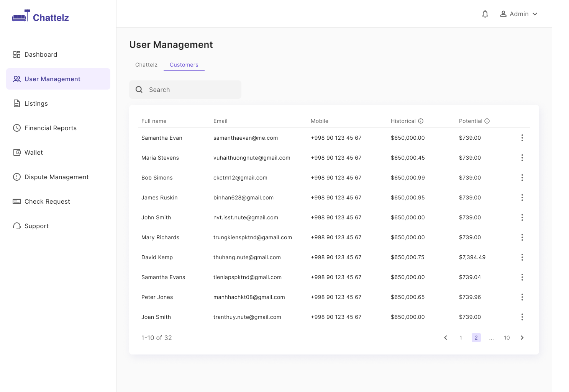The height and width of the screenshot is (392, 569).
Task: Open actions menu for Maria Stevens
Action: (522, 158)
